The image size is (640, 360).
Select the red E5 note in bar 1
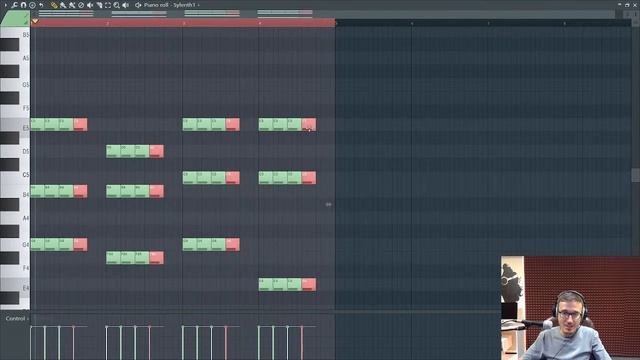coord(80,124)
